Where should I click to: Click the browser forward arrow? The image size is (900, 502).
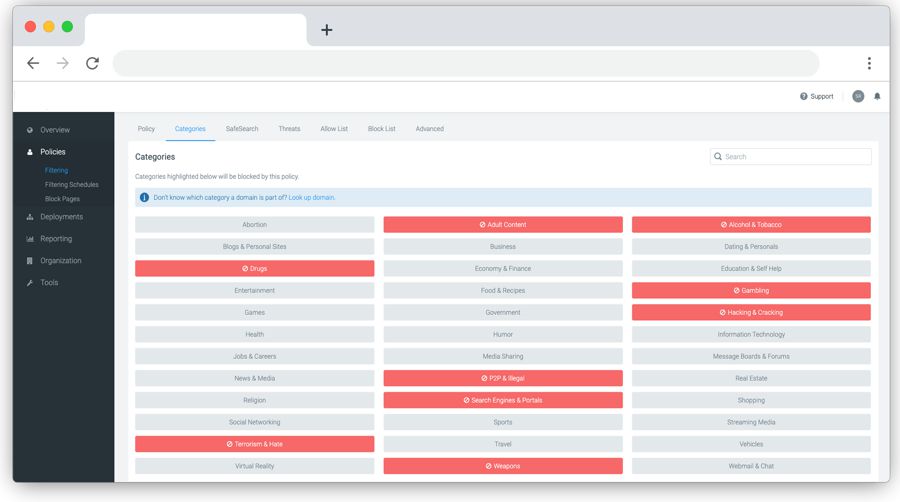click(63, 63)
